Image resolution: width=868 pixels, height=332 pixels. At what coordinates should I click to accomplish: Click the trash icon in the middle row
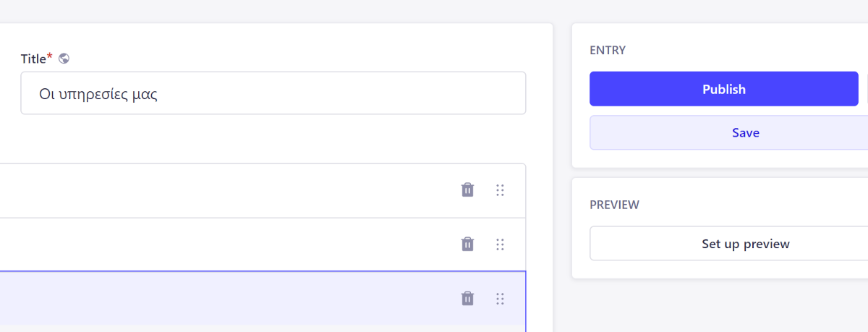click(468, 244)
